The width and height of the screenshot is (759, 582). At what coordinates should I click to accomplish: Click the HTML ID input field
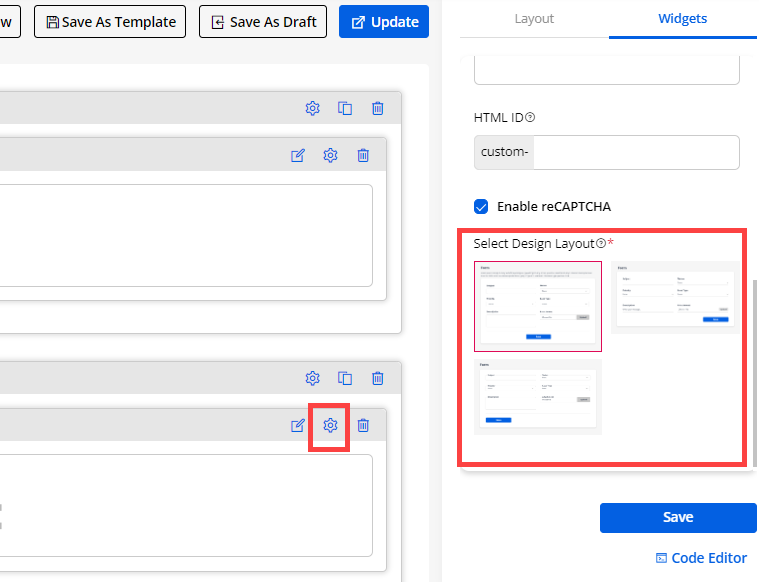pyautogui.click(x=636, y=153)
